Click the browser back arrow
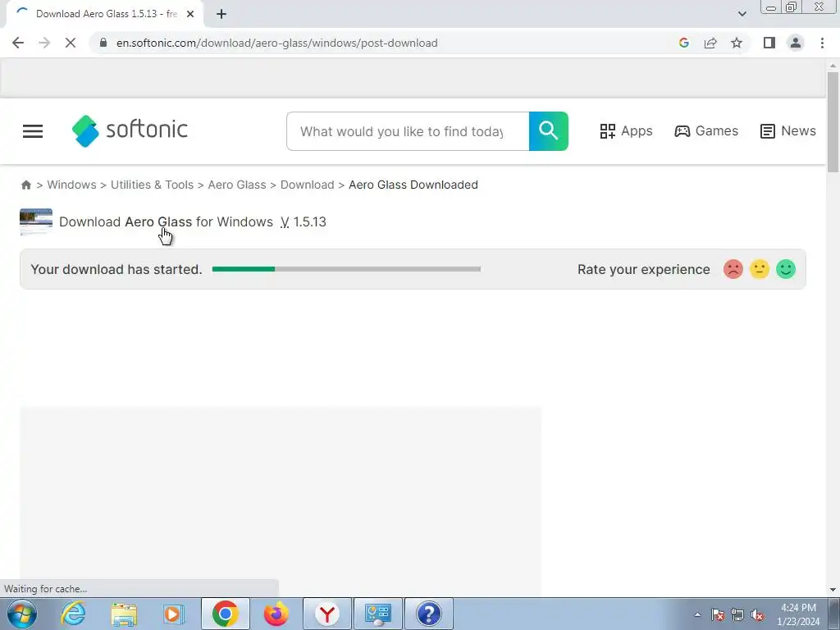Screen dimensions: 840x630 pyautogui.click(x=18, y=43)
